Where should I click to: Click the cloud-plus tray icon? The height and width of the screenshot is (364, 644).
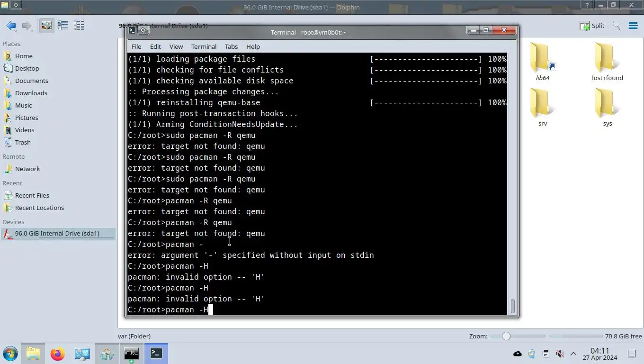click(518, 354)
